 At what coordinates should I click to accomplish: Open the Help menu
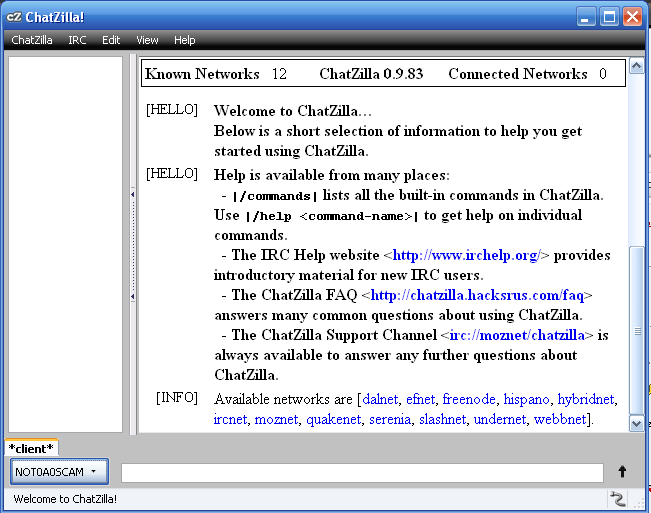(x=184, y=40)
